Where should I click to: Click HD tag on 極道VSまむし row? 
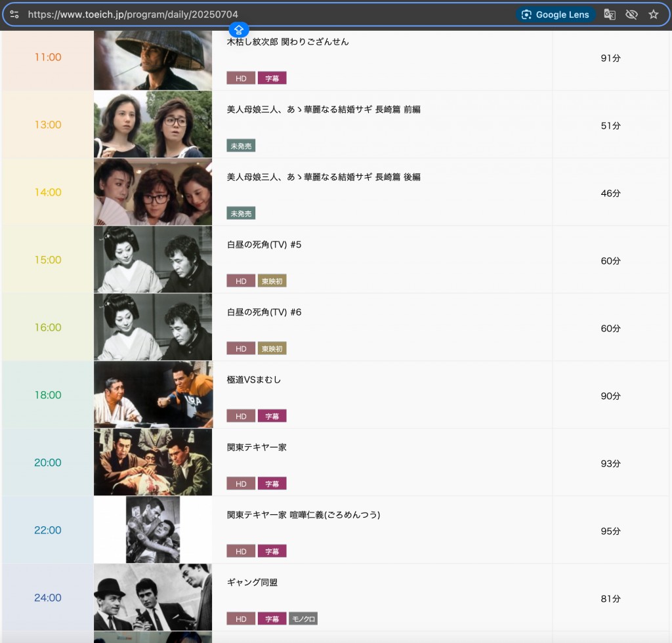click(x=241, y=416)
